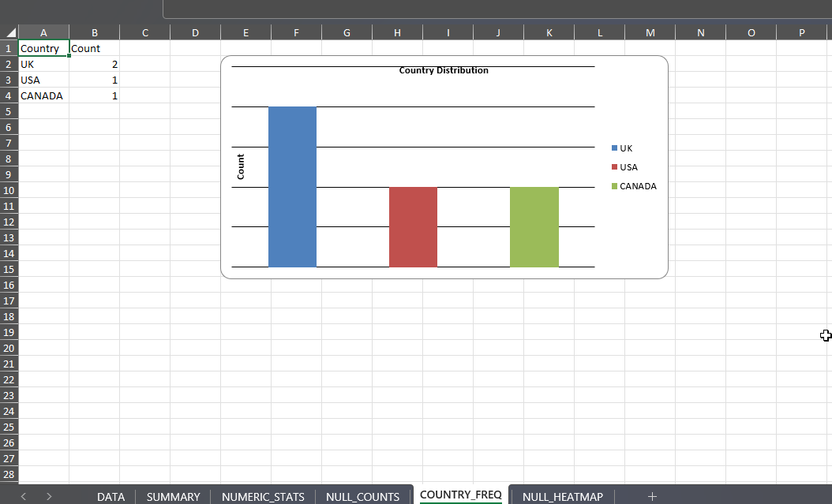This screenshot has height=504, width=832.
Task: Select cell A1 containing Country
Action: [x=43, y=48]
